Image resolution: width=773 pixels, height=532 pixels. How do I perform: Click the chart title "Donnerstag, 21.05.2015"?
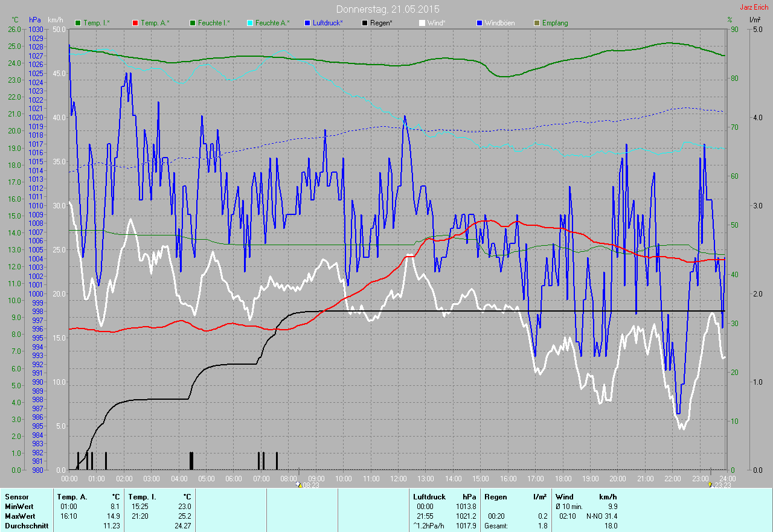tap(388, 9)
